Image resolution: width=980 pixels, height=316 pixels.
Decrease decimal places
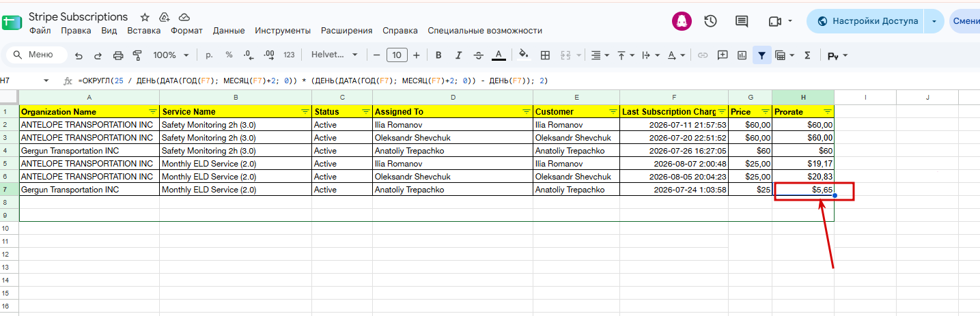point(249,55)
